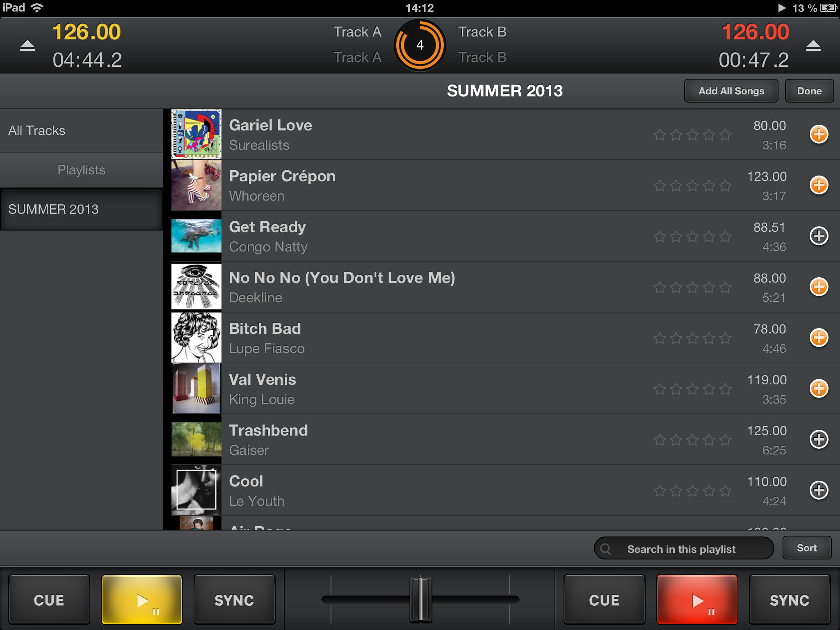Toggle play/pause on red deck B
The width and height of the screenshot is (840, 630).
[x=697, y=600]
